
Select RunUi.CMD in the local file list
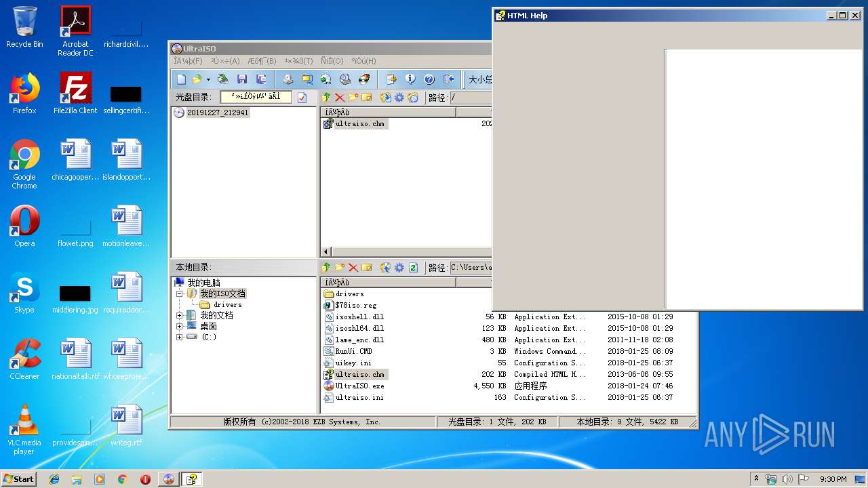pos(353,352)
